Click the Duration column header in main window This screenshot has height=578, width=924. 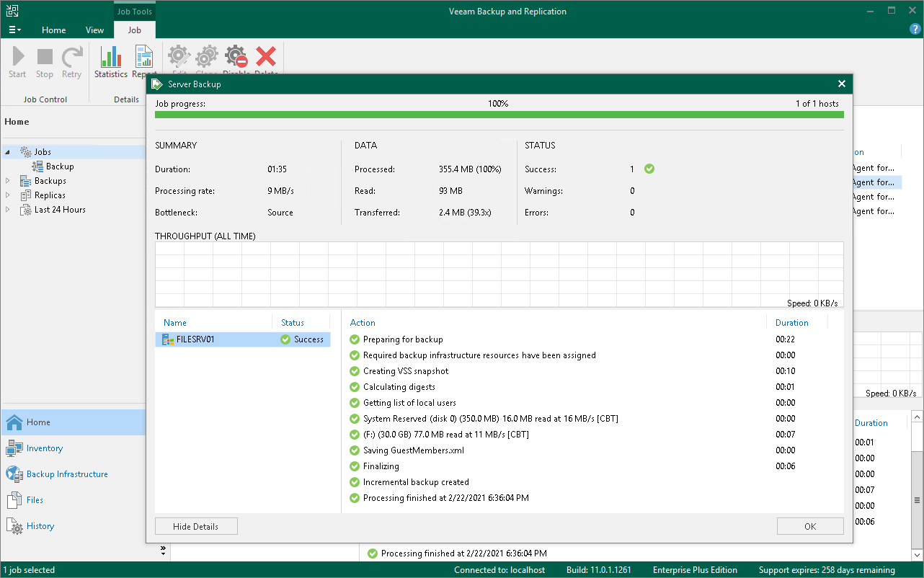click(x=871, y=423)
